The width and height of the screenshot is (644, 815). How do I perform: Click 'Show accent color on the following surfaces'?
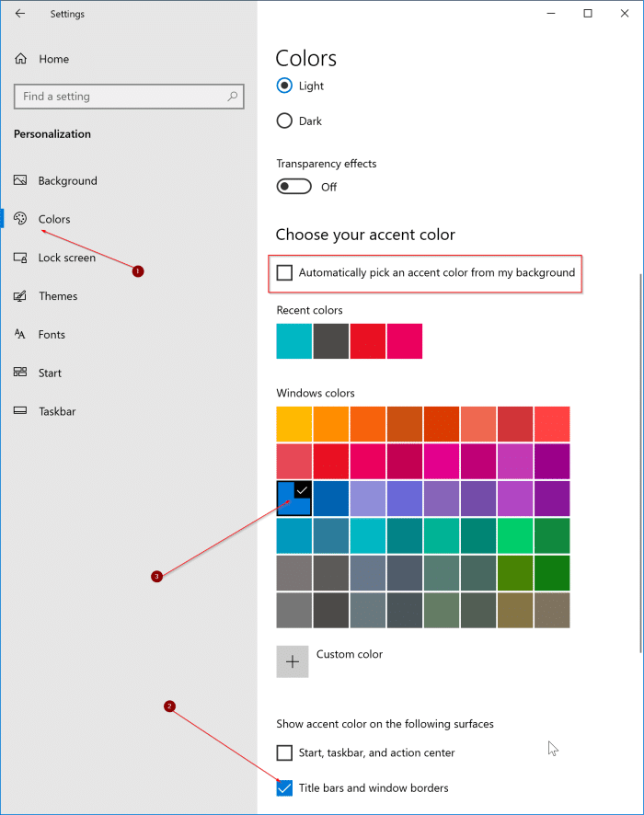(x=385, y=724)
